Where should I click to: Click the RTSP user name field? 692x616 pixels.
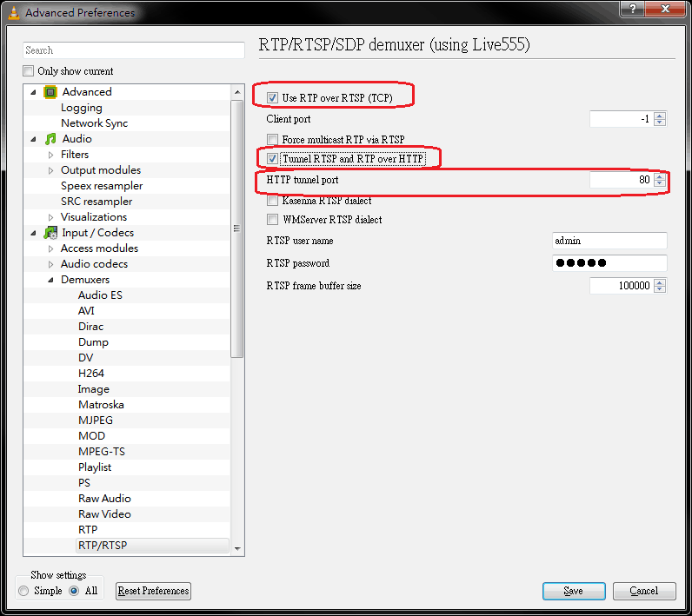(x=609, y=241)
